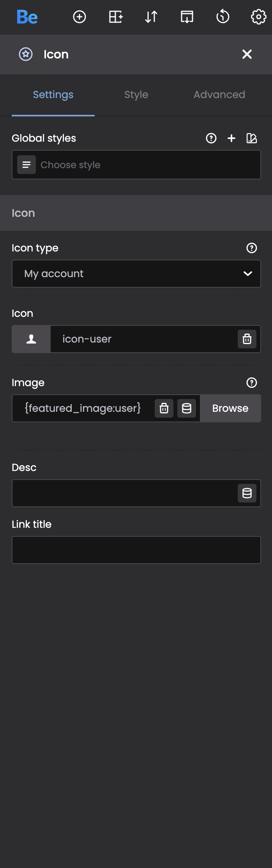Open the revisions history icon
The height and width of the screenshot is (868, 272).
(x=223, y=17)
